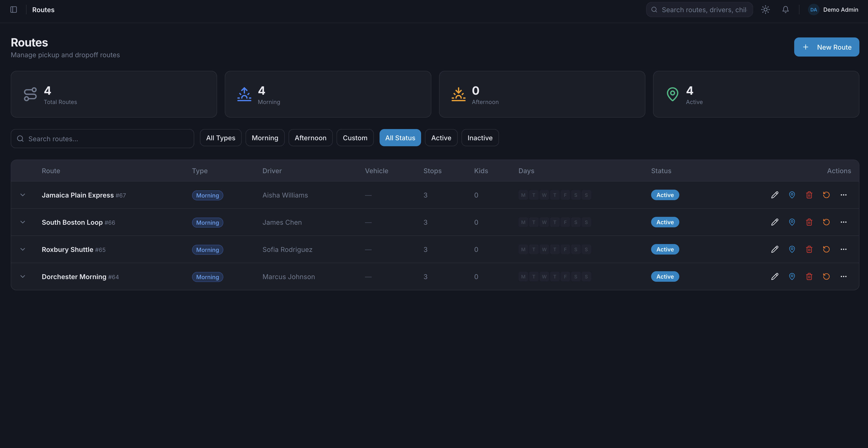868x448 pixels.
Task: Expand the Jamaica Plain Express row
Action: pyautogui.click(x=23, y=195)
